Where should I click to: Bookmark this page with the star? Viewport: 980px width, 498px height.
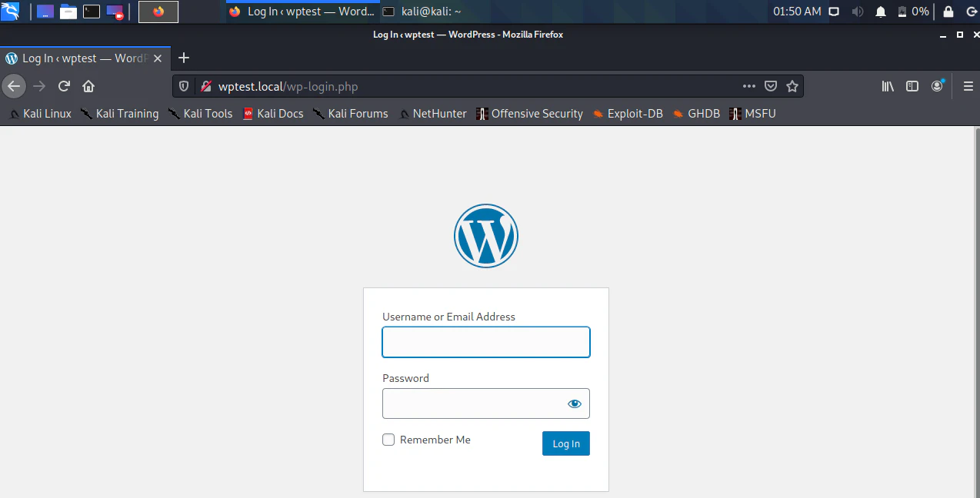click(x=792, y=87)
